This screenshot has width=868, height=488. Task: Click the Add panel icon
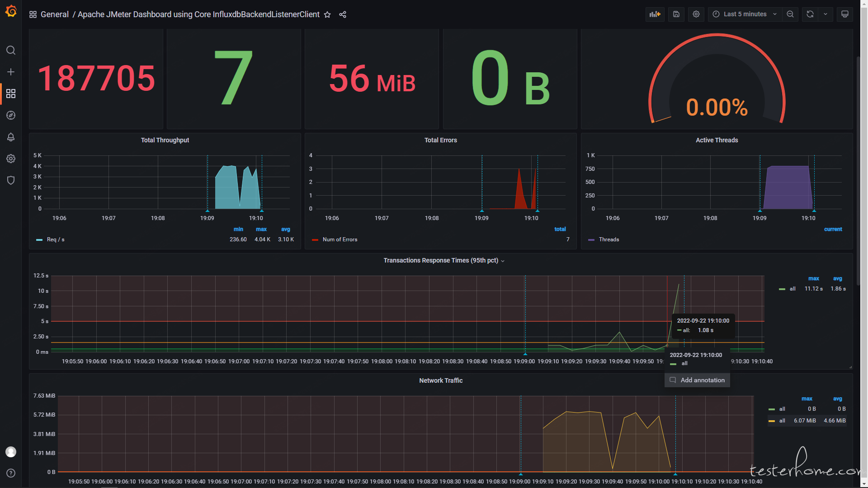click(x=655, y=14)
